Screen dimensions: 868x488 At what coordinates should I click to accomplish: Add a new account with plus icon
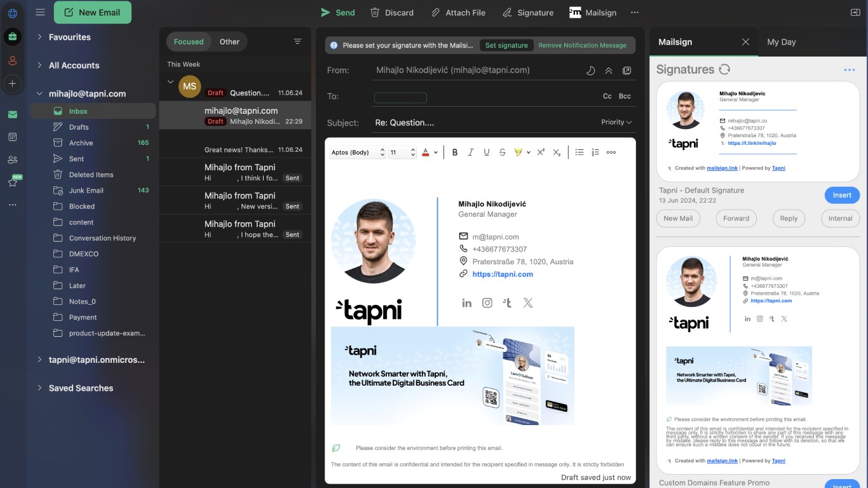(13, 83)
